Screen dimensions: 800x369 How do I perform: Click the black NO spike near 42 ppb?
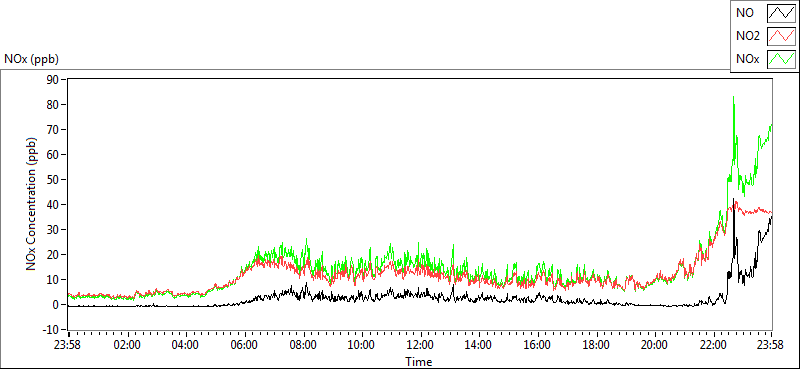pos(733,200)
